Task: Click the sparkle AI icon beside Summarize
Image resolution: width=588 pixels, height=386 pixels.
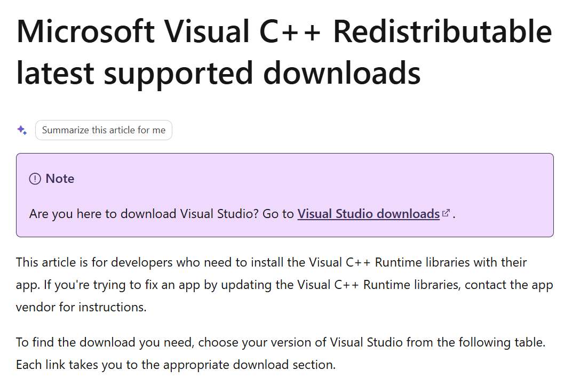Action: (x=22, y=130)
